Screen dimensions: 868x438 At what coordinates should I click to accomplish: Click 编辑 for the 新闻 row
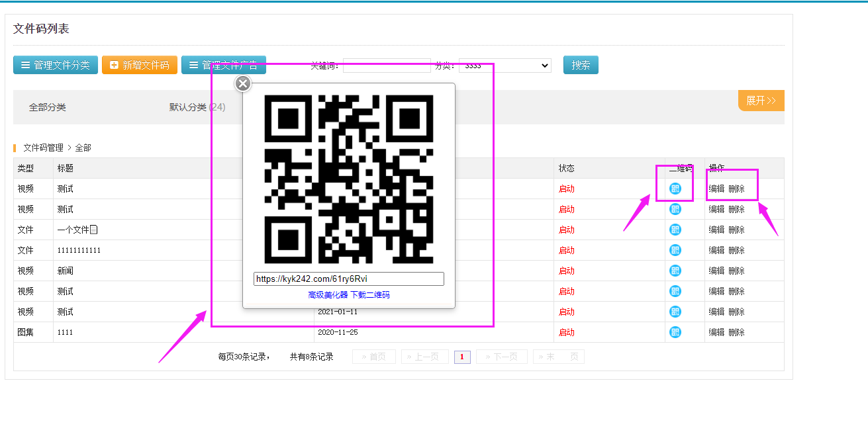716,271
